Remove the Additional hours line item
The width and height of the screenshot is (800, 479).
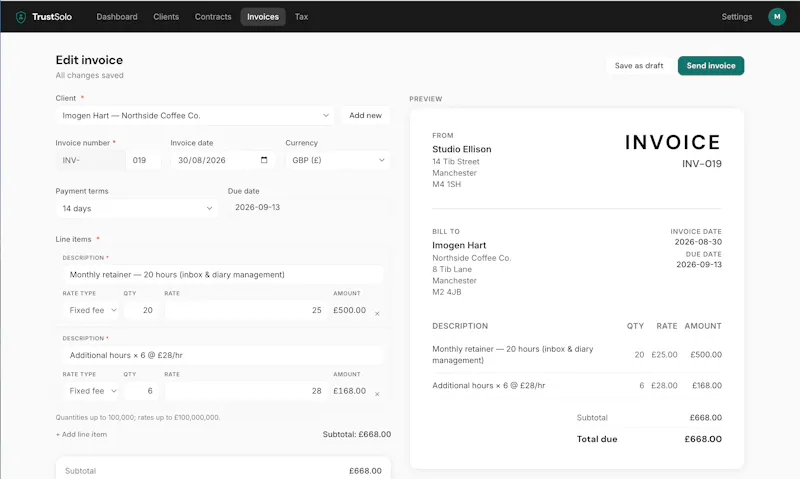(x=377, y=394)
